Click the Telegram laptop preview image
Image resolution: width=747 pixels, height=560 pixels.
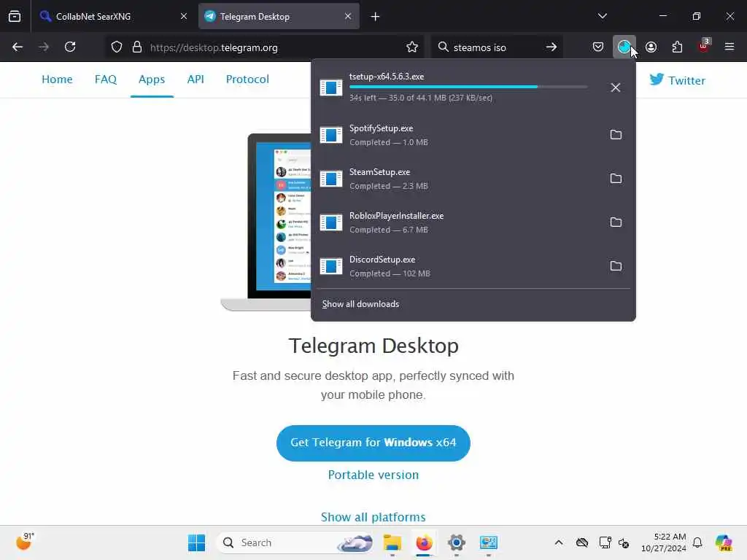click(266, 222)
